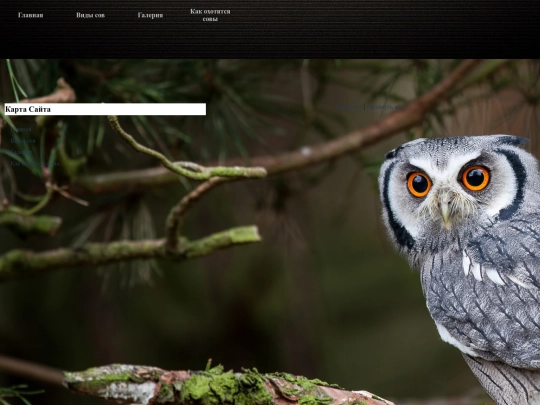Open Как охотятся совы in top menu
540x405 pixels.
210,15
